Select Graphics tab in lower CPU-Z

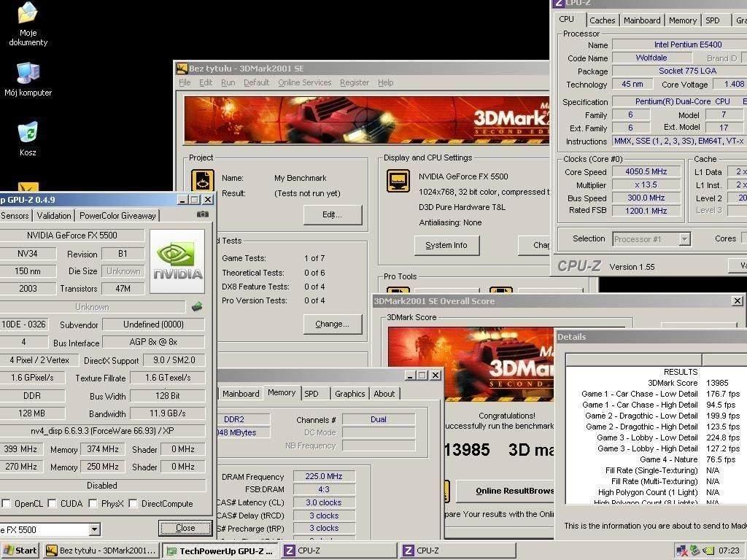click(349, 394)
